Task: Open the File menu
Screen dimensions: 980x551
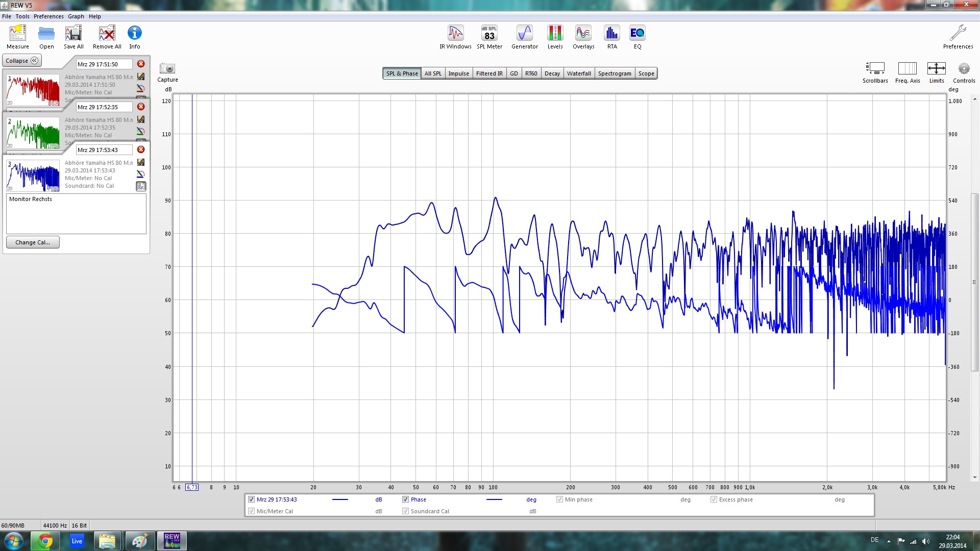Action: coord(7,16)
